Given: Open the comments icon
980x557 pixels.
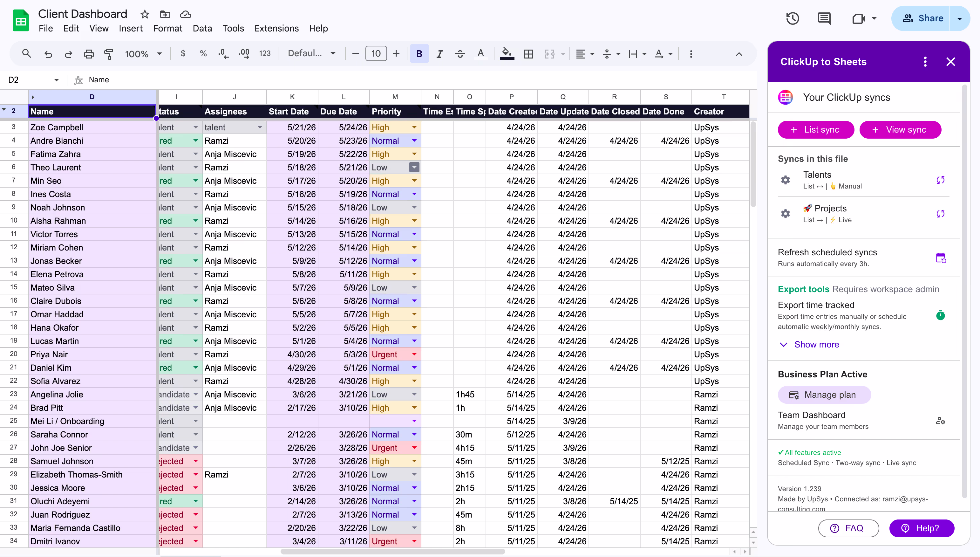Looking at the screenshot, I should tap(824, 18).
